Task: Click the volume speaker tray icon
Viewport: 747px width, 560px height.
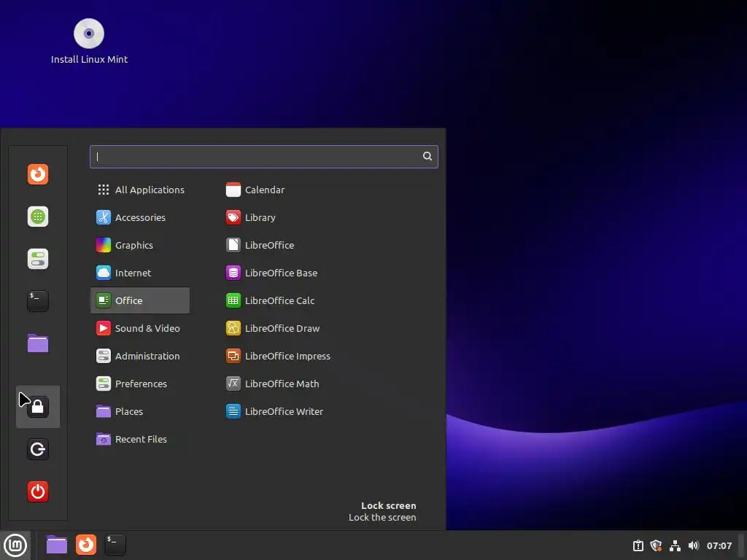Action: click(x=694, y=545)
